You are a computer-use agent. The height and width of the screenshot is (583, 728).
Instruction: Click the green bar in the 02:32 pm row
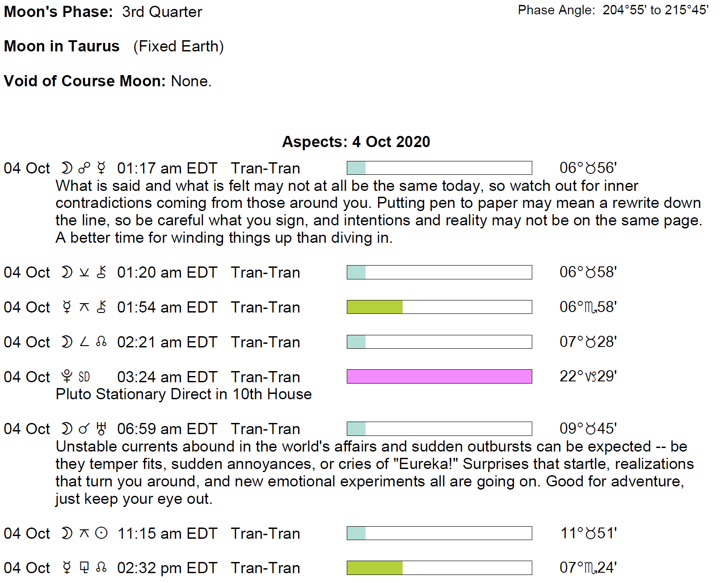point(375,568)
